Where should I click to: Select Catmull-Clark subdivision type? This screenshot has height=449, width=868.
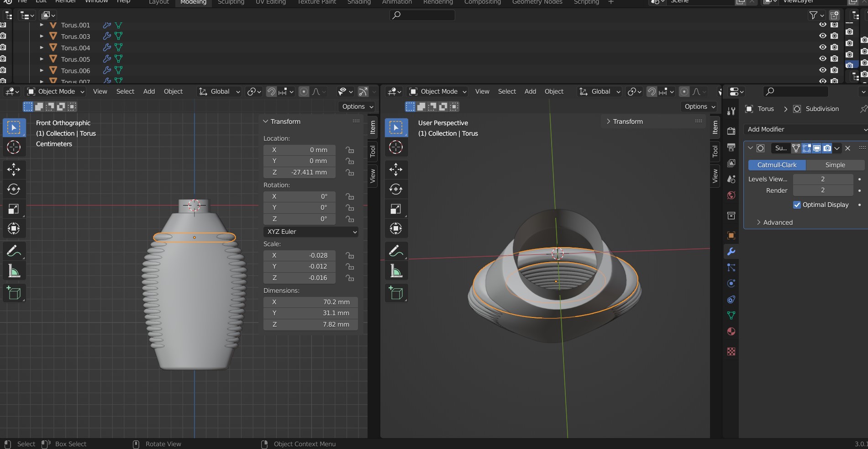coord(777,165)
